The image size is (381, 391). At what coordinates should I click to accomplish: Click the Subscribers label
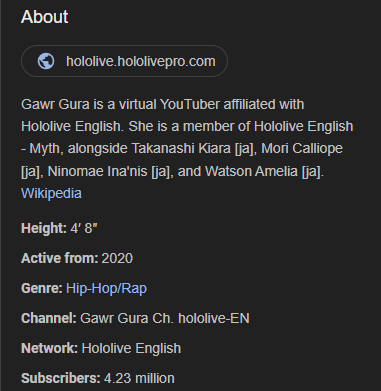(x=61, y=378)
